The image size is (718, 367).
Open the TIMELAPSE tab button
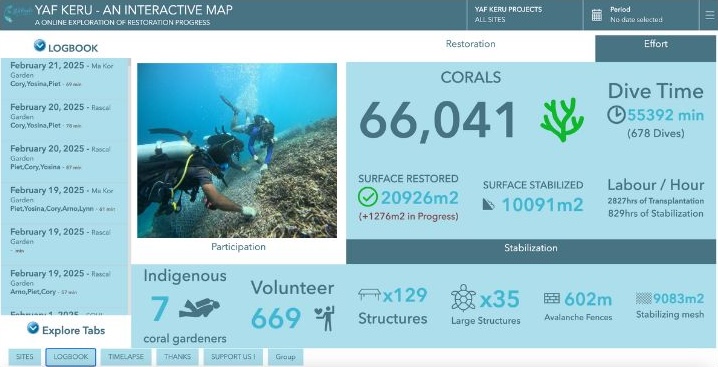[x=126, y=357]
